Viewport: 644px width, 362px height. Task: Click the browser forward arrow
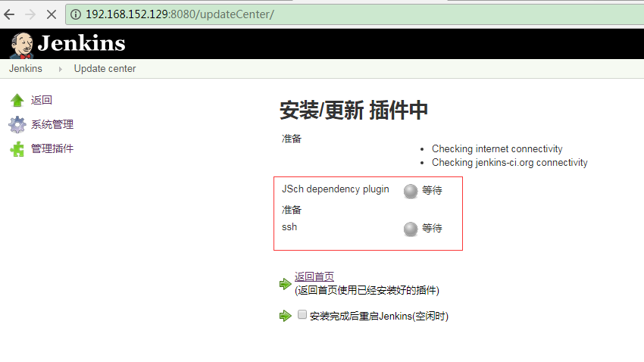pos(30,15)
